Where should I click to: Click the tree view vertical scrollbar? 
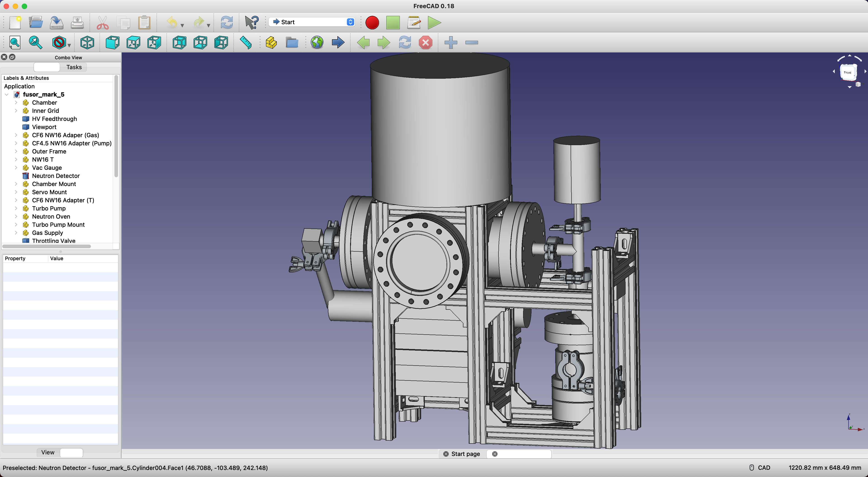click(116, 126)
